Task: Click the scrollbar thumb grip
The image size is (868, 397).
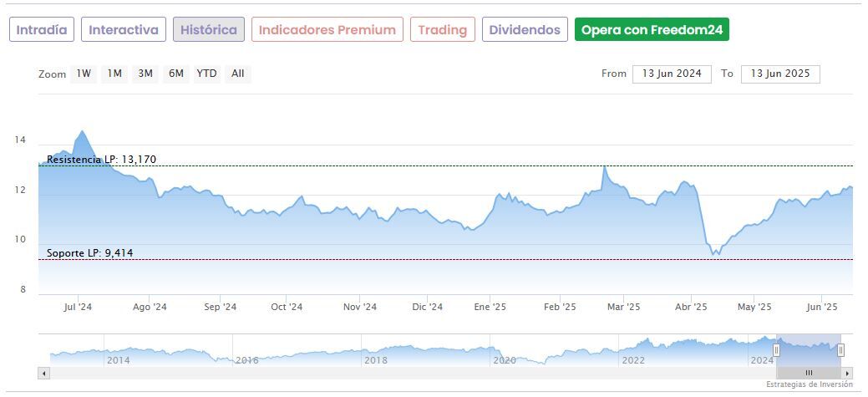Action: tap(808, 373)
